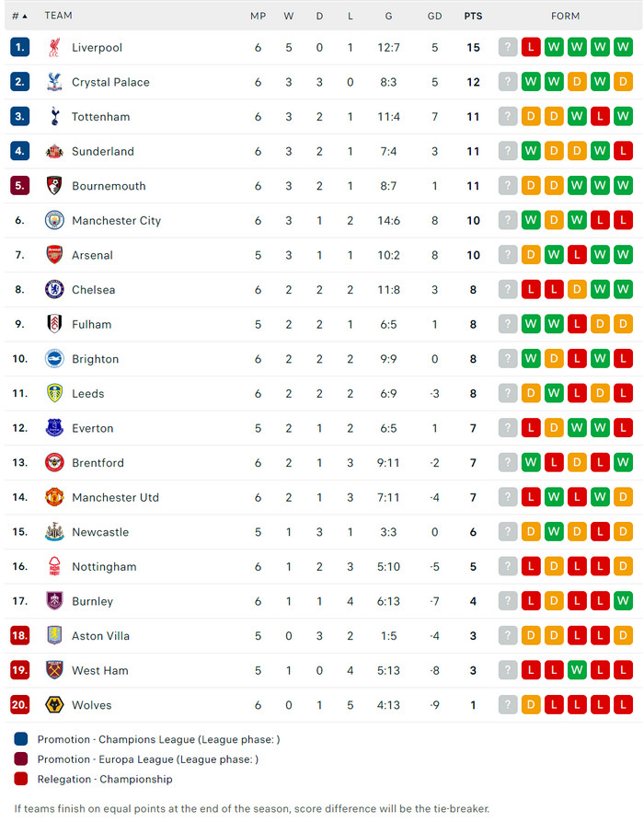
Task: Click the TEAM column header
Action: pos(58,16)
